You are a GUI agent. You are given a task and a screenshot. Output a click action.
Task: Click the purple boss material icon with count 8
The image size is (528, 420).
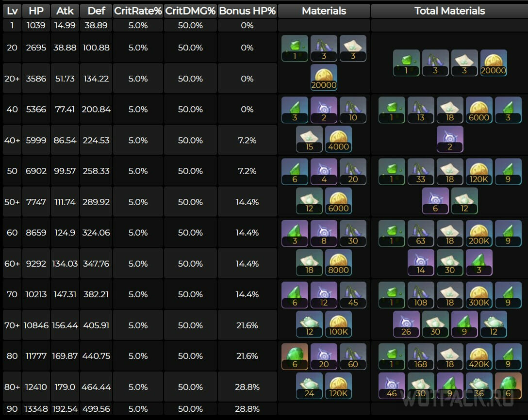point(324,233)
